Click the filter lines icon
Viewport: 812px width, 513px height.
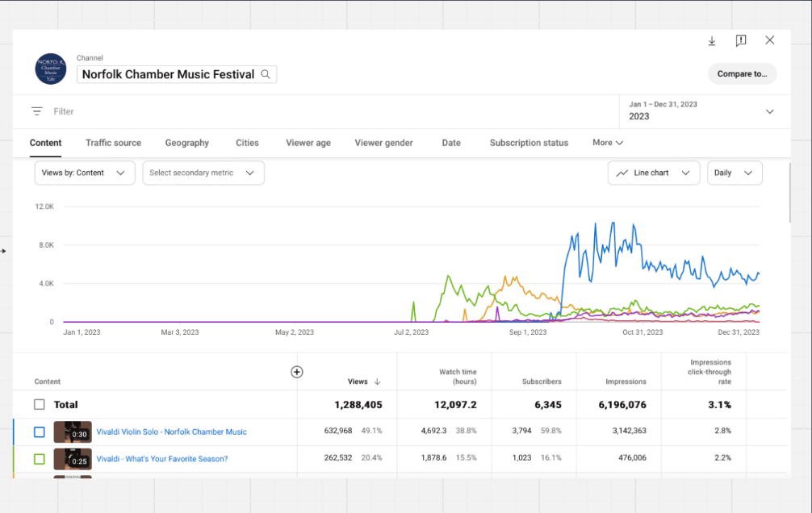pyautogui.click(x=37, y=111)
